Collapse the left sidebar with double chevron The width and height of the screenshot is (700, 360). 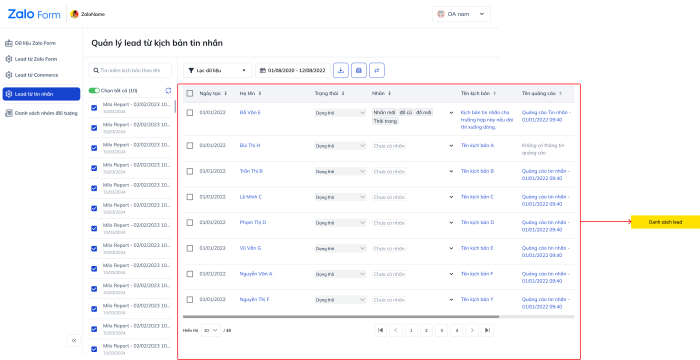tap(74, 340)
